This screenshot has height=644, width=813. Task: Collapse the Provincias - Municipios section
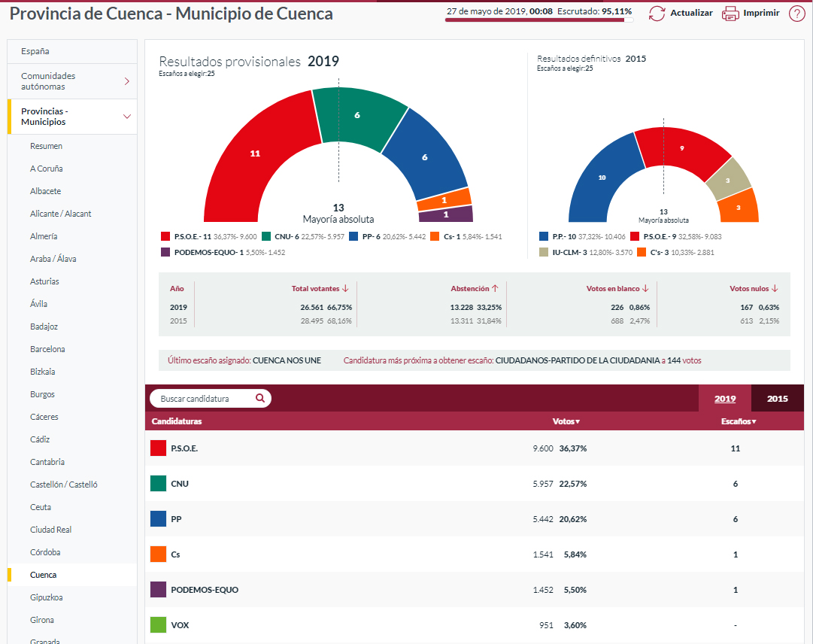(x=126, y=117)
